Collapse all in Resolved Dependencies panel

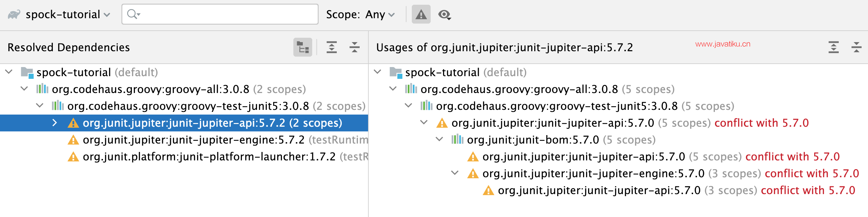[354, 47]
